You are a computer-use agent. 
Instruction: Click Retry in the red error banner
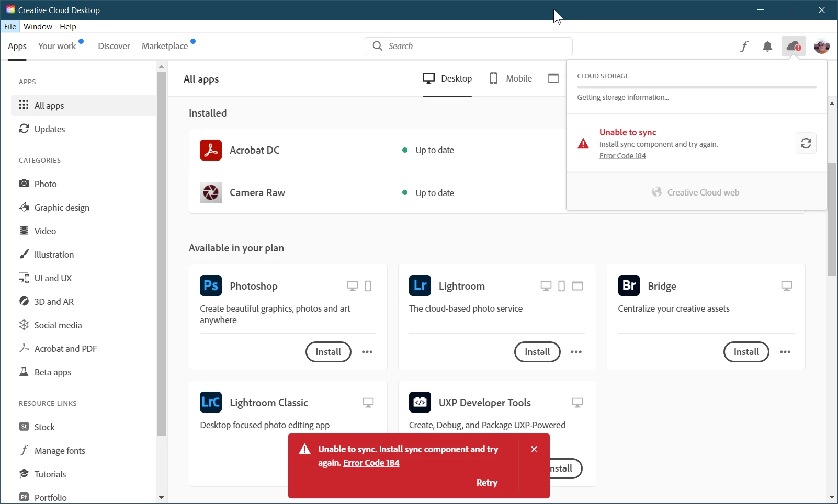coord(486,483)
